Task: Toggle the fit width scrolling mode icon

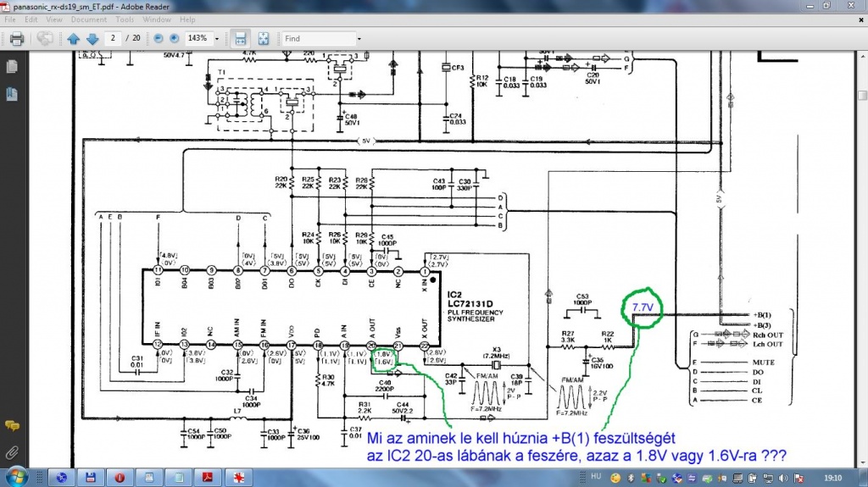Action: (240, 39)
